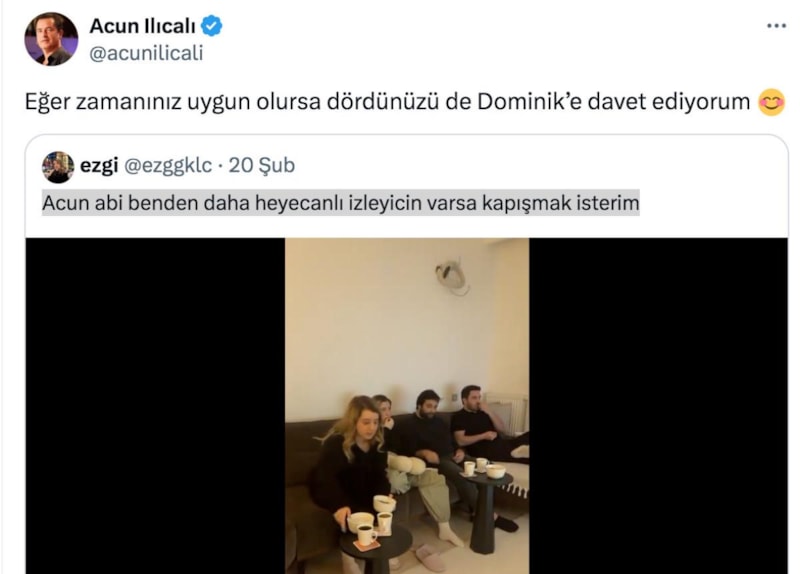Click the smiling emoji in the tweet
Viewport: 800px width, 574px height.
coord(771,102)
